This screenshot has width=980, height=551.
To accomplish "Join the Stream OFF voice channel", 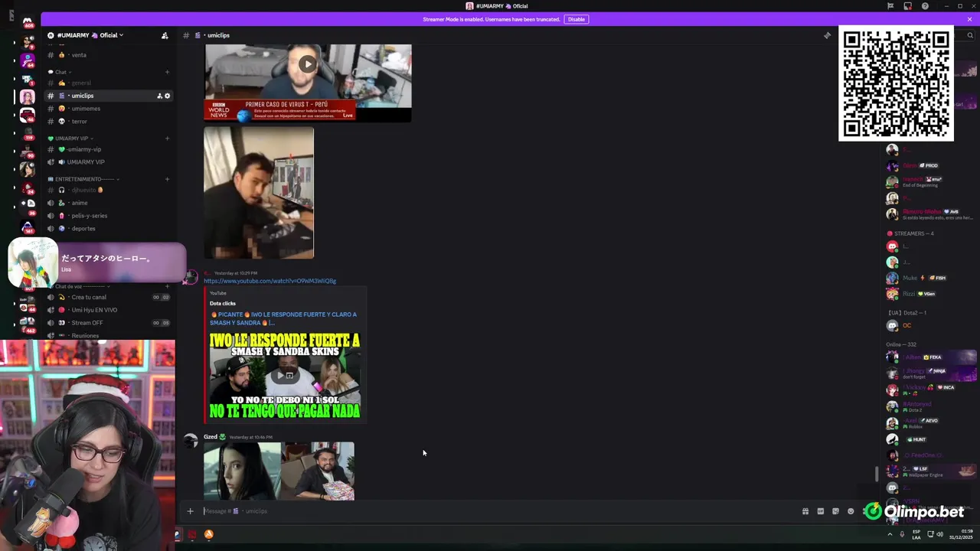I will [107, 322].
